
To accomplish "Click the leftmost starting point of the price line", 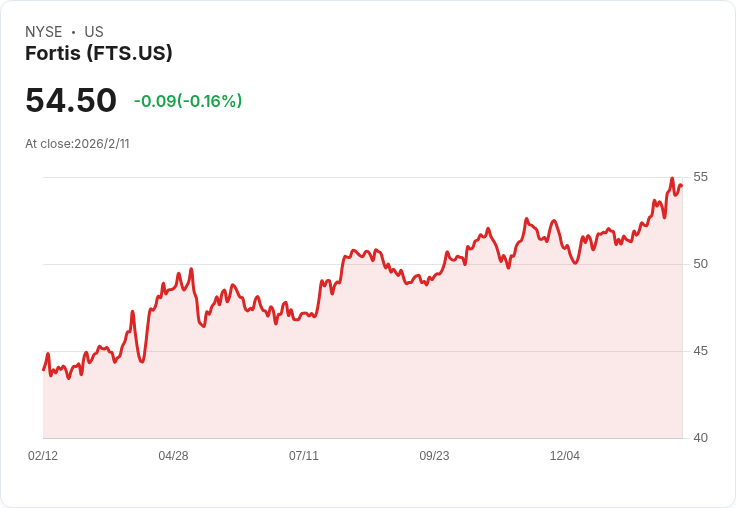I will pos(44,369).
